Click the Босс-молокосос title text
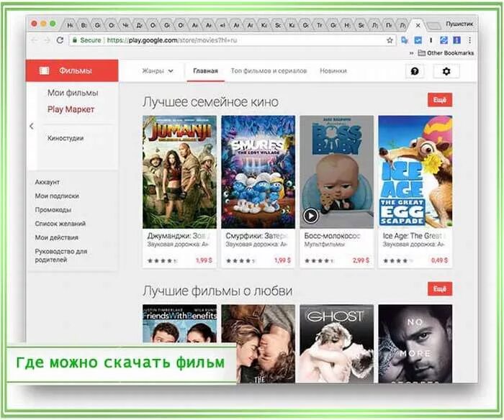Viewport: 504px width, 420px height. [x=333, y=236]
